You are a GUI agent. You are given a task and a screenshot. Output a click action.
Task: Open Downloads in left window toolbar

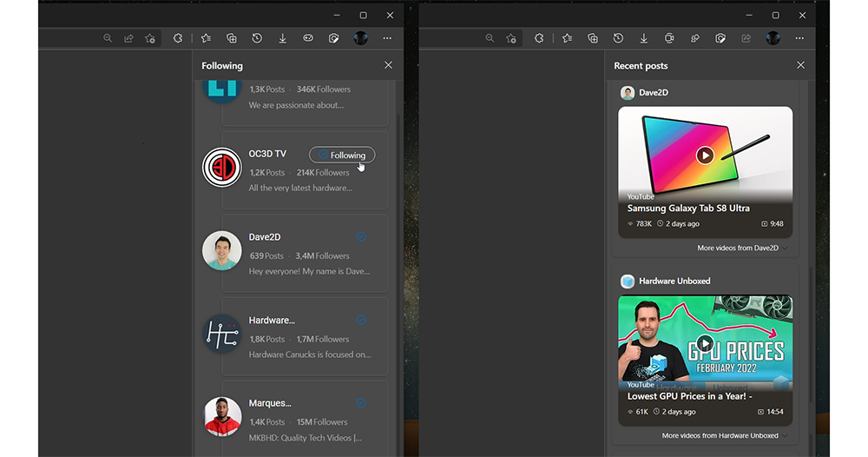(282, 38)
